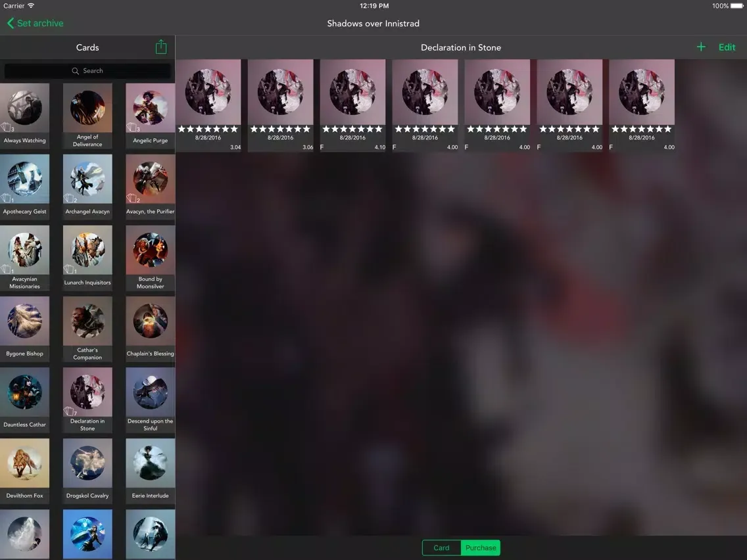Open Declaration in Stone in card list
This screenshot has height=560, width=747.
point(87,400)
